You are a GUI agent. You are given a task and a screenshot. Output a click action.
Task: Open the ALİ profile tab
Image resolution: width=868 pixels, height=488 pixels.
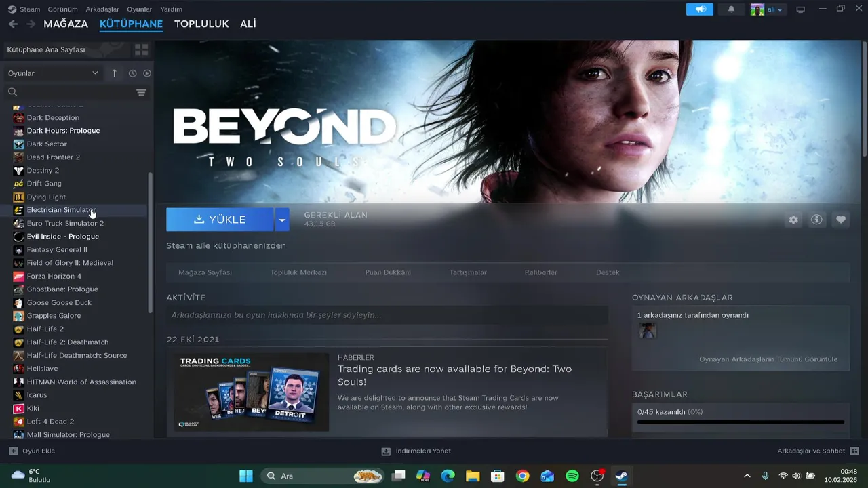[248, 24]
